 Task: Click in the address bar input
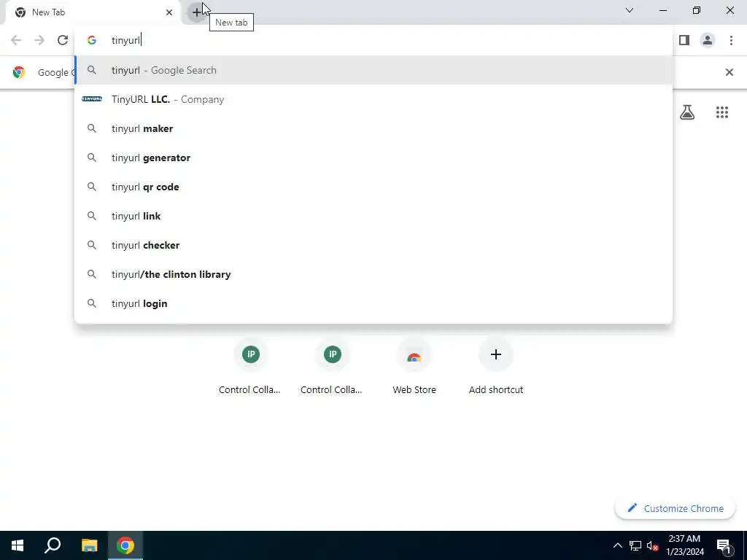[x=373, y=40]
